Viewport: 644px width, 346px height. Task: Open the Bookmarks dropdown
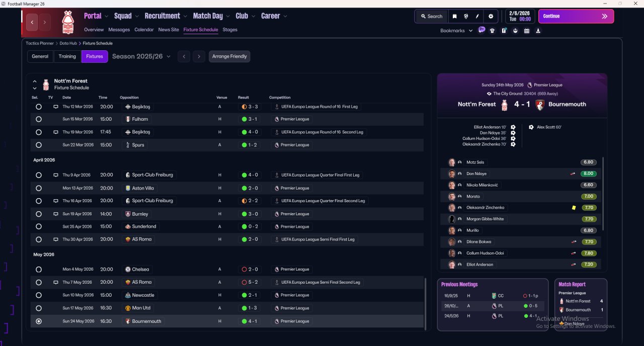coord(456,31)
